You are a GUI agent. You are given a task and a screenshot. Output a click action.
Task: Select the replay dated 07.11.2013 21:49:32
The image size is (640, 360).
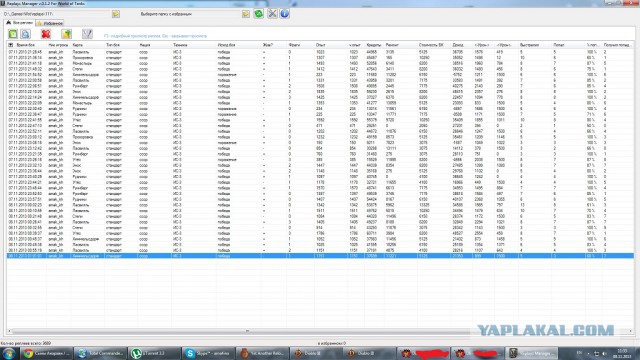pyautogui.click(x=320, y=69)
